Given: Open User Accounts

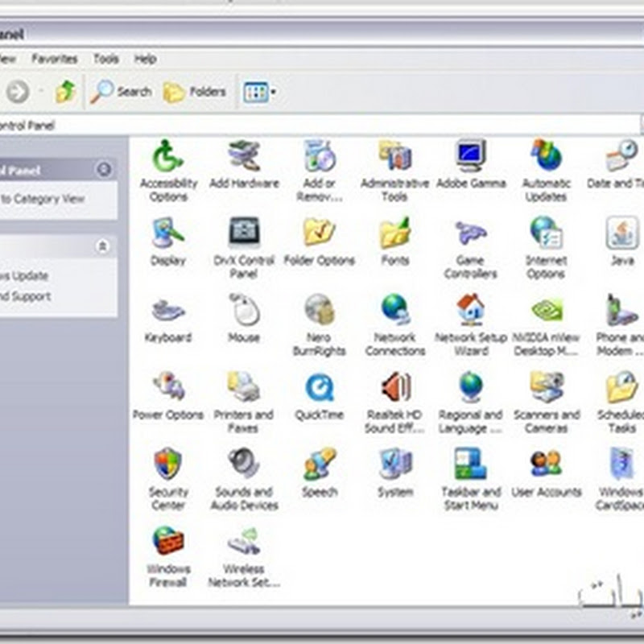Looking at the screenshot, I should (x=546, y=473).
